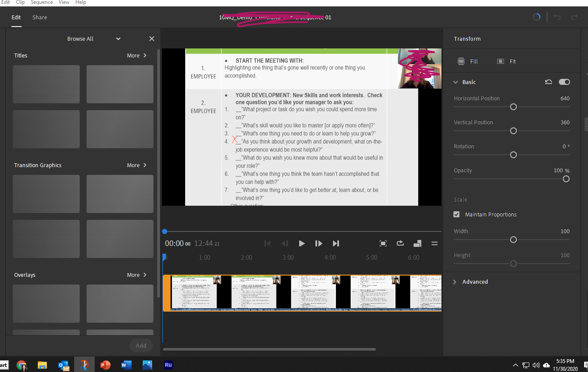Click the Opacity slider handle
The height and width of the screenshot is (372, 588).
pos(566,179)
